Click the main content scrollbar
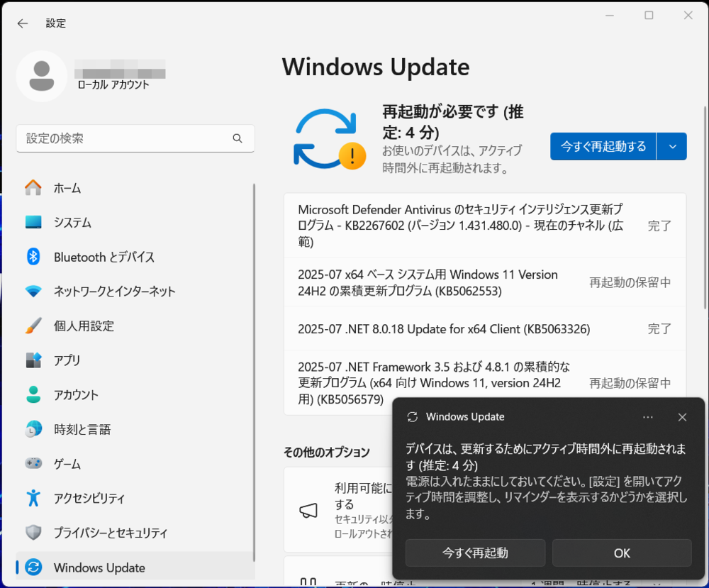 tap(705, 208)
